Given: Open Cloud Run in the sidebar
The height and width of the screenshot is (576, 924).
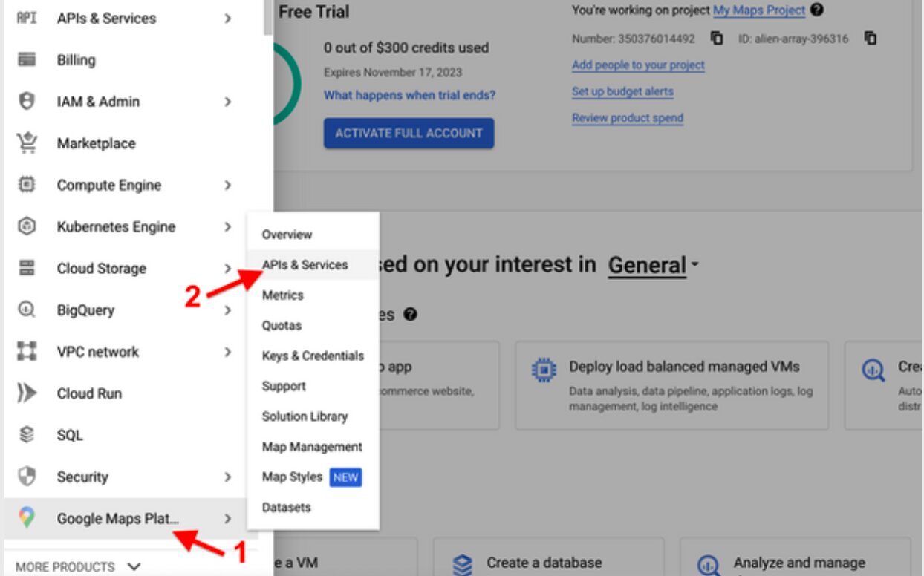Looking at the screenshot, I should (131, 393).
